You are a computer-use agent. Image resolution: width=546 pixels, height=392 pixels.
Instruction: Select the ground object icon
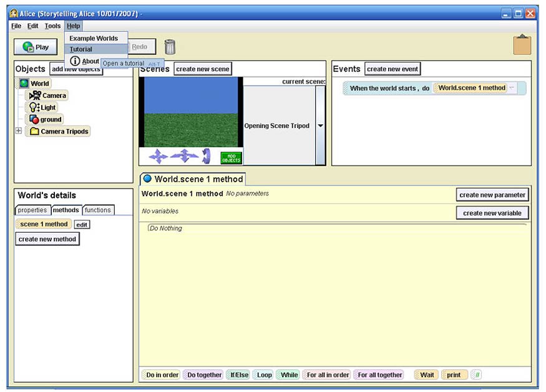(x=34, y=119)
